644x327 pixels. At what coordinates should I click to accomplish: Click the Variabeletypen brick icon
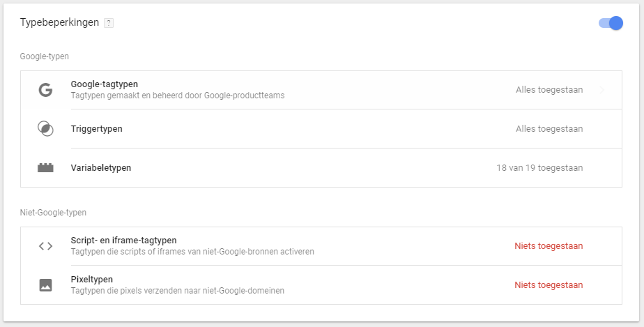(x=45, y=167)
